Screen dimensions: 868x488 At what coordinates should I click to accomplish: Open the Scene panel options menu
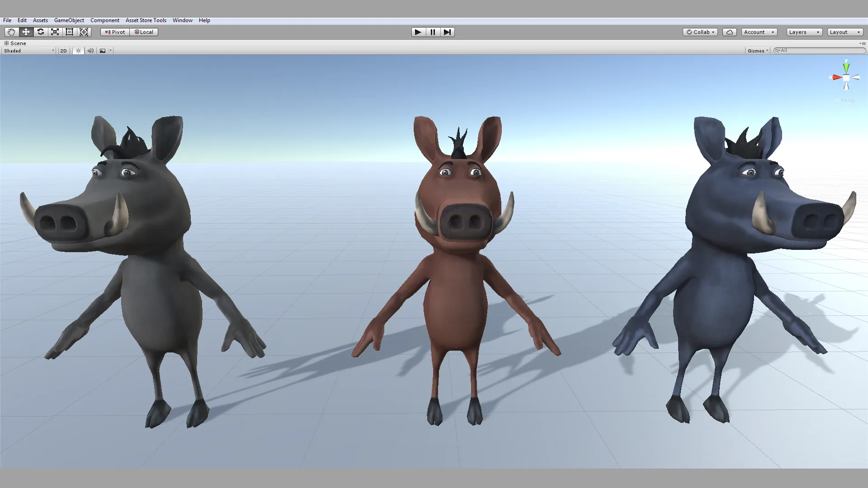coord(863,43)
